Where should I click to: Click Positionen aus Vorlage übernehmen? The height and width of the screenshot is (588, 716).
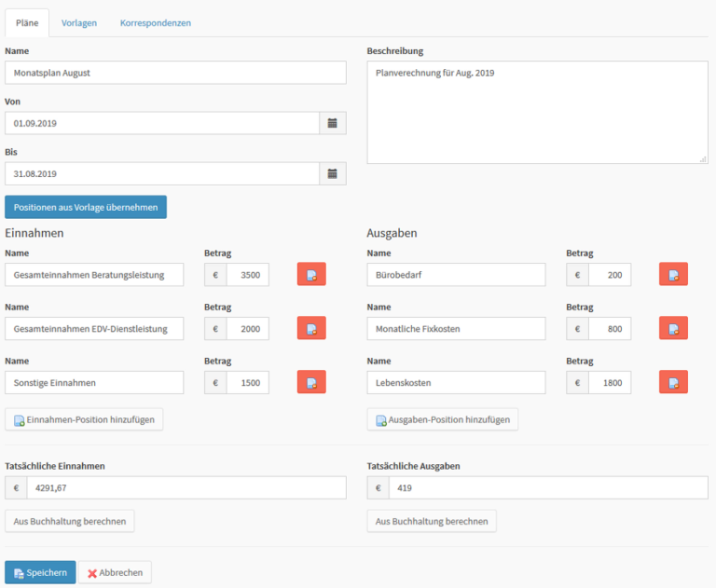pyautogui.click(x=86, y=207)
